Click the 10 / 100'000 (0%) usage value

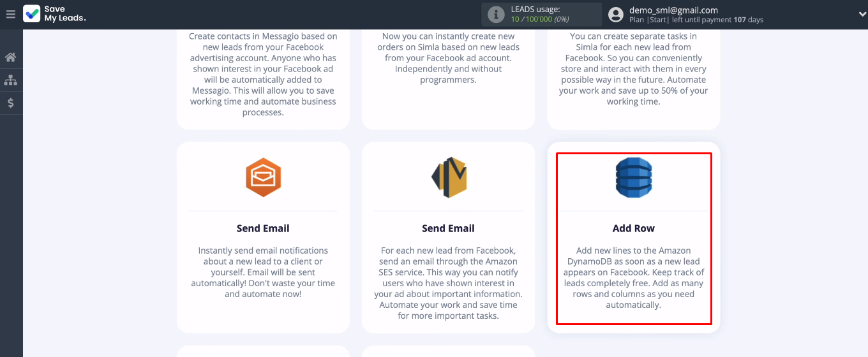click(539, 19)
